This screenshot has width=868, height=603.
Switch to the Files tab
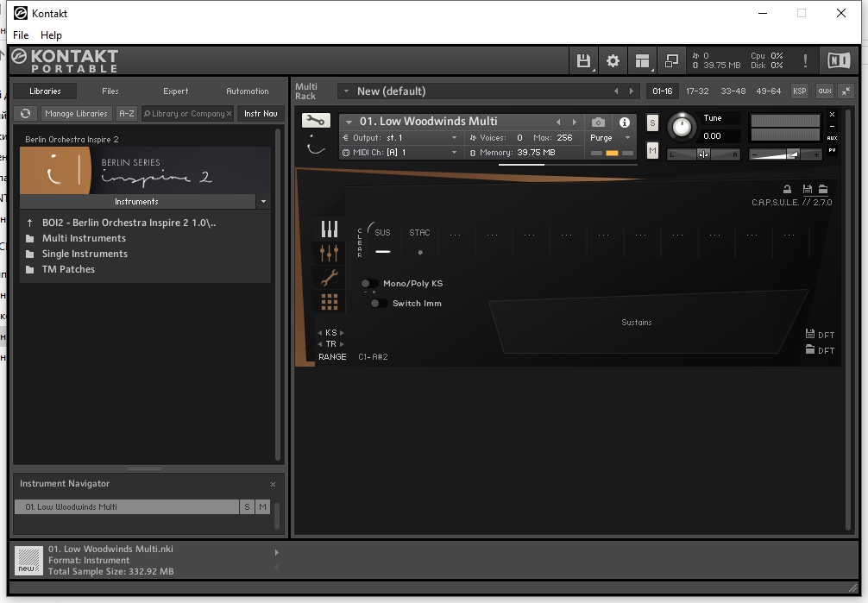(110, 91)
